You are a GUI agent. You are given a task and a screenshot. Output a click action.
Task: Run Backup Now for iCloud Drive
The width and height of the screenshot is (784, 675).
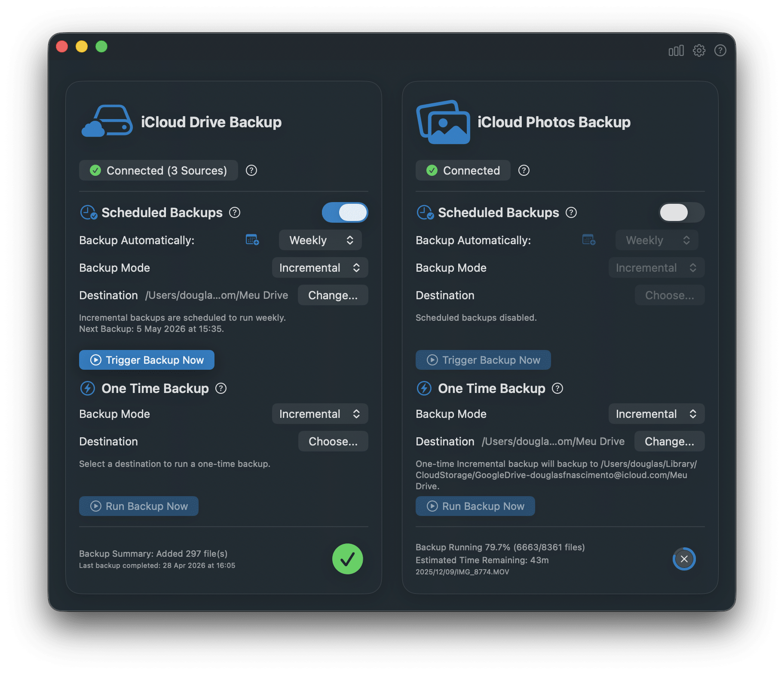139,506
